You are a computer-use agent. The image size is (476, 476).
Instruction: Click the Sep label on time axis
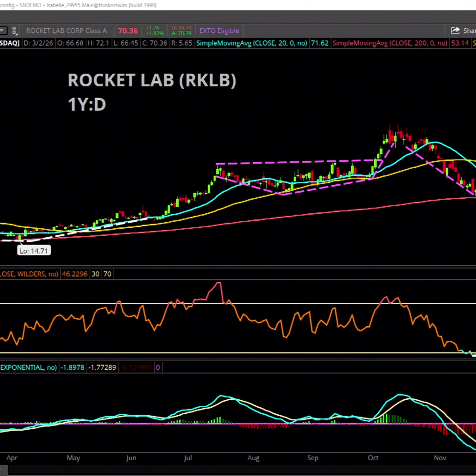click(313, 458)
